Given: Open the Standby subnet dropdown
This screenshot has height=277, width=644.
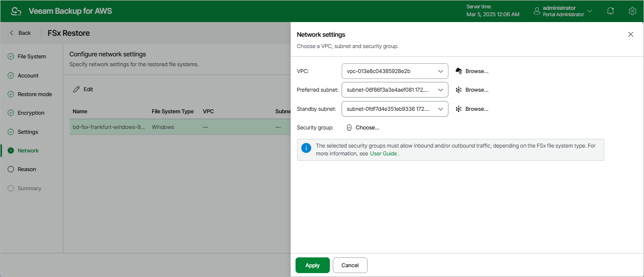Looking at the screenshot, I should pos(395,109).
